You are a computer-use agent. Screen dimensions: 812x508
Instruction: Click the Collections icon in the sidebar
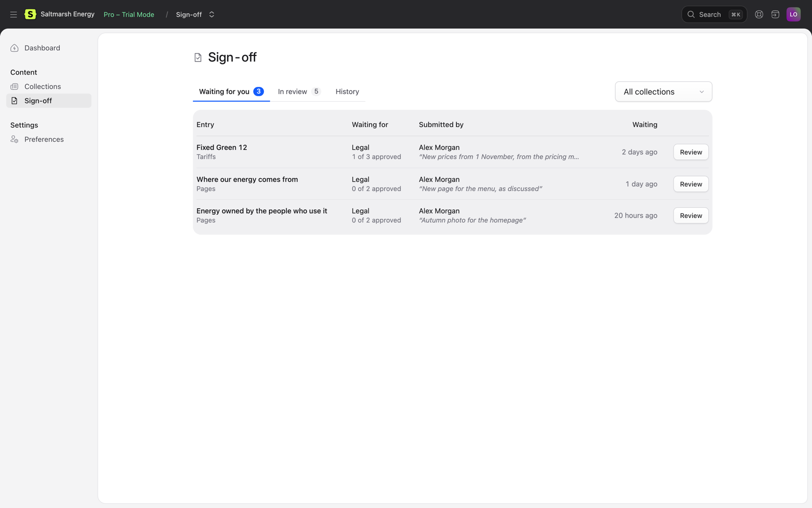pyautogui.click(x=15, y=87)
